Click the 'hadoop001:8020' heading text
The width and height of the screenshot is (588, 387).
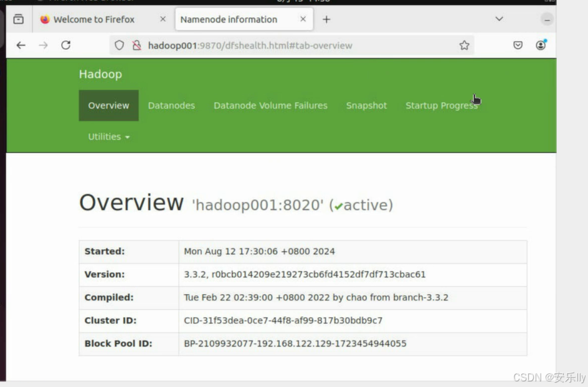tap(257, 205)
